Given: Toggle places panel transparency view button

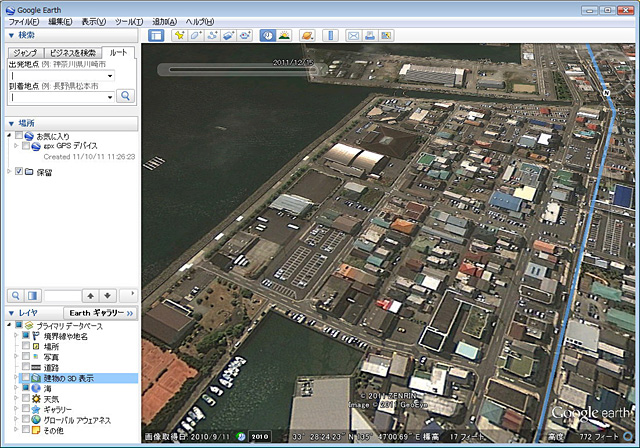Looking at the screenshot, I should [x=33, y=295].
